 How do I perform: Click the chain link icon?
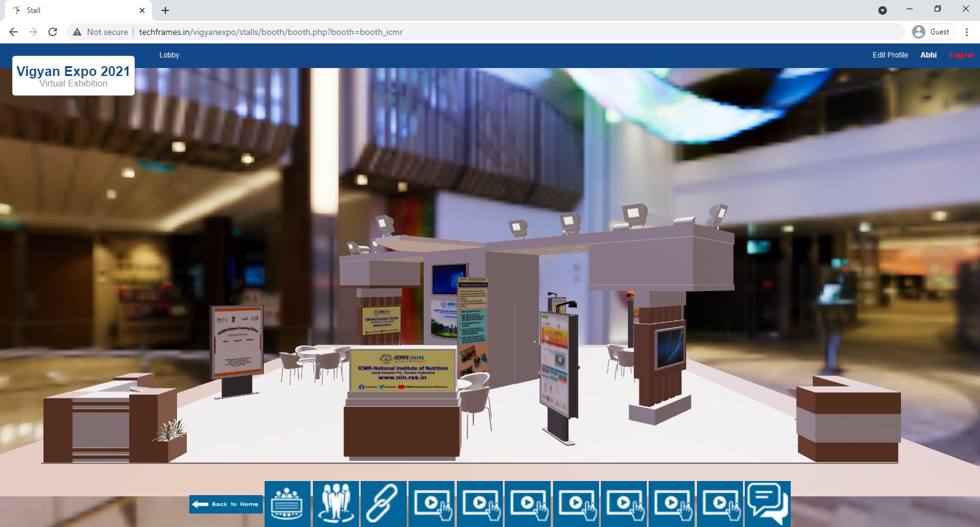click(x=383, y=504)
